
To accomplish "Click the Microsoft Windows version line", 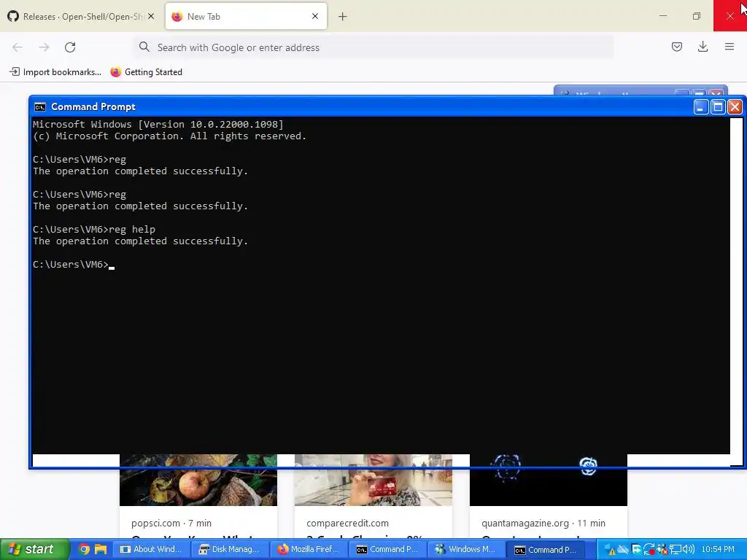I will click(x=158, y=124).
